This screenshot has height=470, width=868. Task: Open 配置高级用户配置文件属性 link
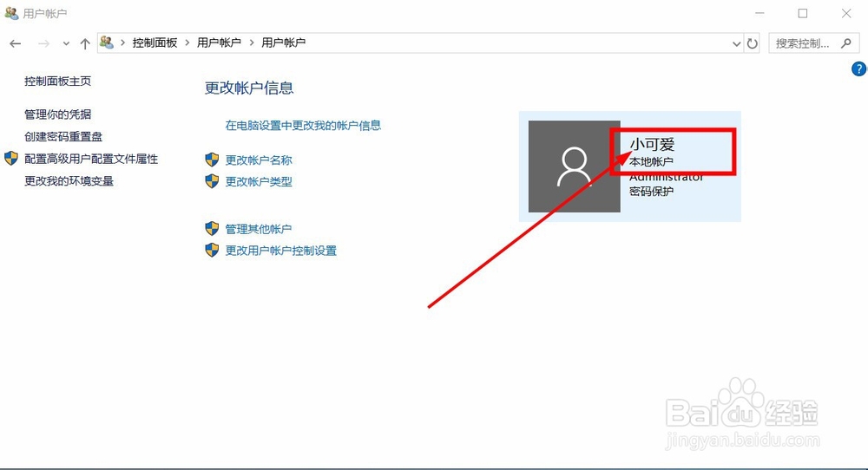[x=91, y=160]
